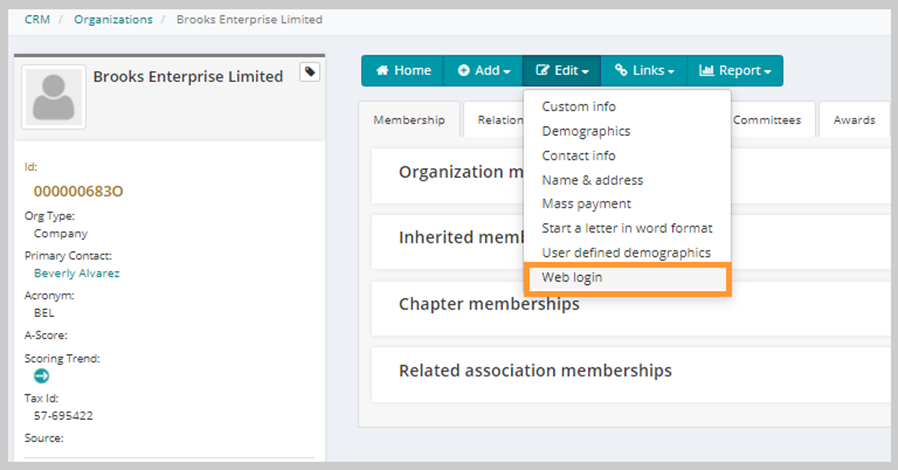Open the Add dropdown menu
This screenshot has width=898, height=470.
tap(483, 71)
